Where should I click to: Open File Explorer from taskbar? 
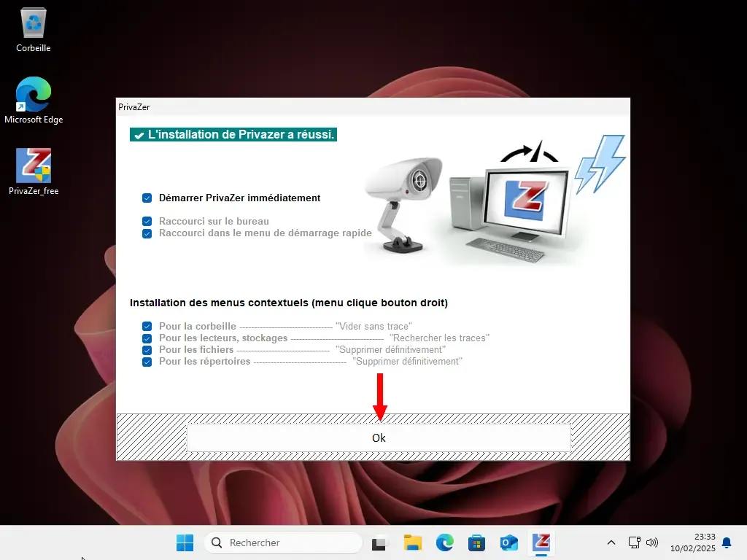tap(413, 542)
